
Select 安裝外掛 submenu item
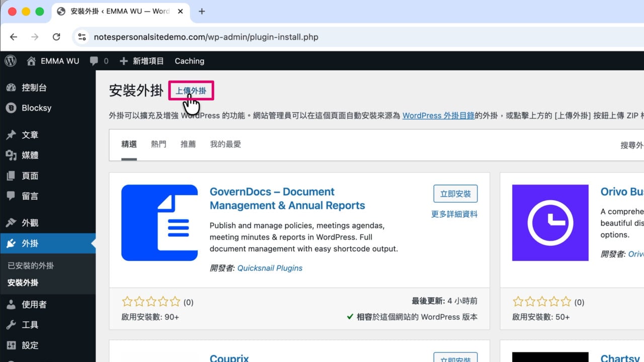click(23, 283)
